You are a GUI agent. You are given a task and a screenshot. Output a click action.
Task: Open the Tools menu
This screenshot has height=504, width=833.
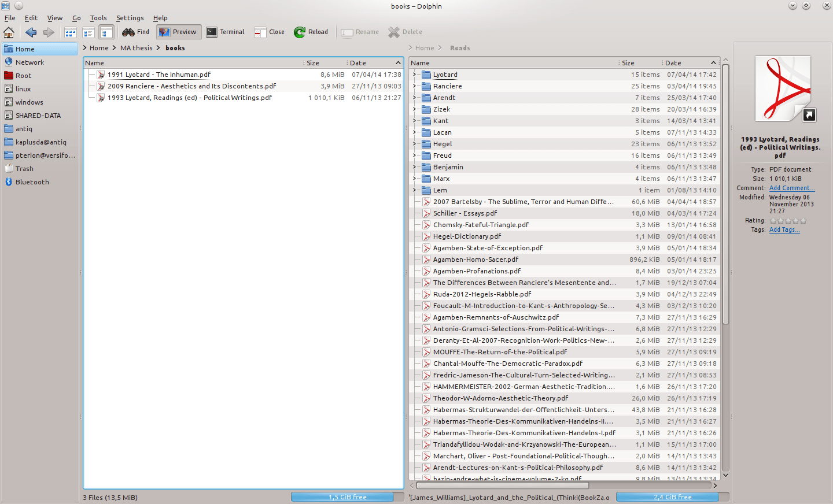coord(98,18)
